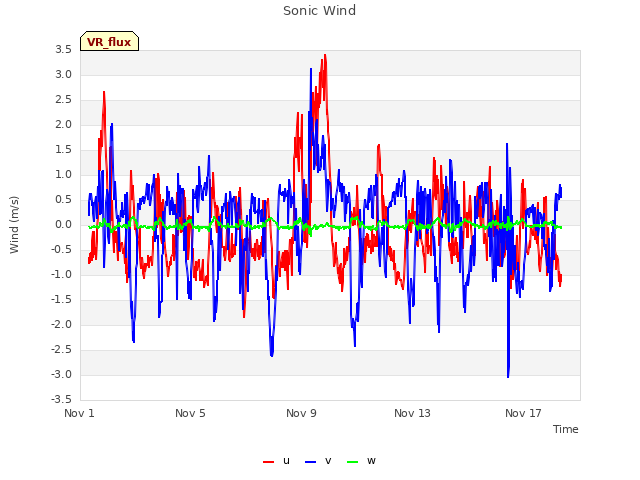The width and height of the screenshot is (640, 480).
Task: Click the Nov 9 x-axis tick label
Action: [301, 413]
